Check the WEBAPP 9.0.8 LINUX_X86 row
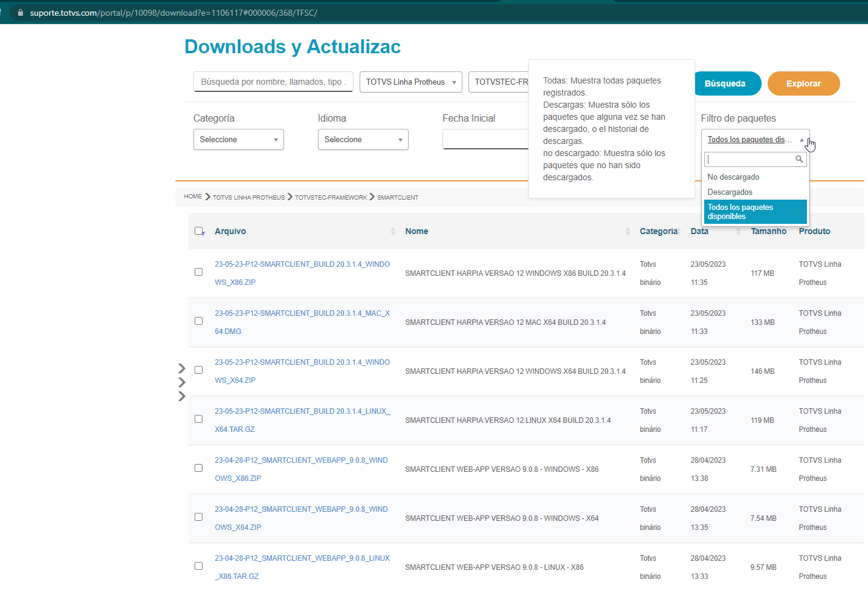Screen dimensions: 868x591 click(x=198, y=566)
